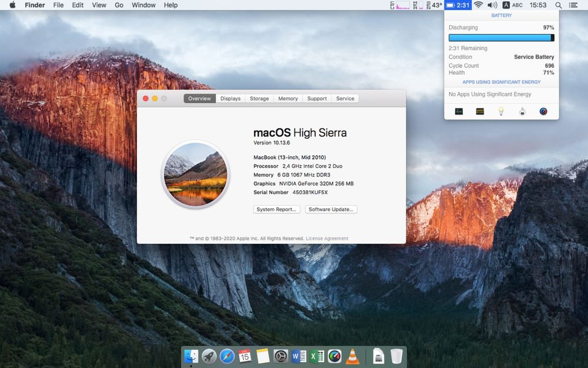Screen dimensions: 588x368
Task: Click the System Report button
Action: [x=276, y=209]
